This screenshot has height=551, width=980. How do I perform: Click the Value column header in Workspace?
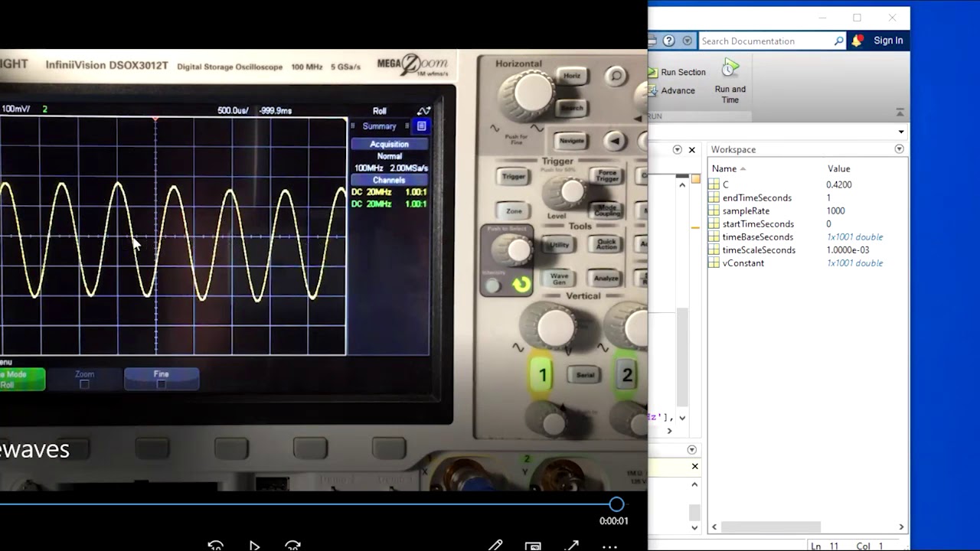point(839,168)
